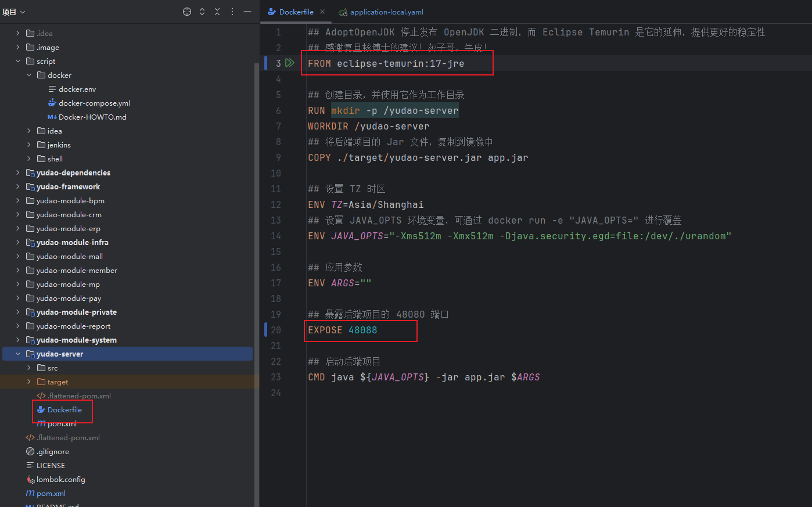Run the Dockerfile with green gutter arrow
Image resolution: width=812 pixels, height=507 pixels.
(x=289, y=63)
